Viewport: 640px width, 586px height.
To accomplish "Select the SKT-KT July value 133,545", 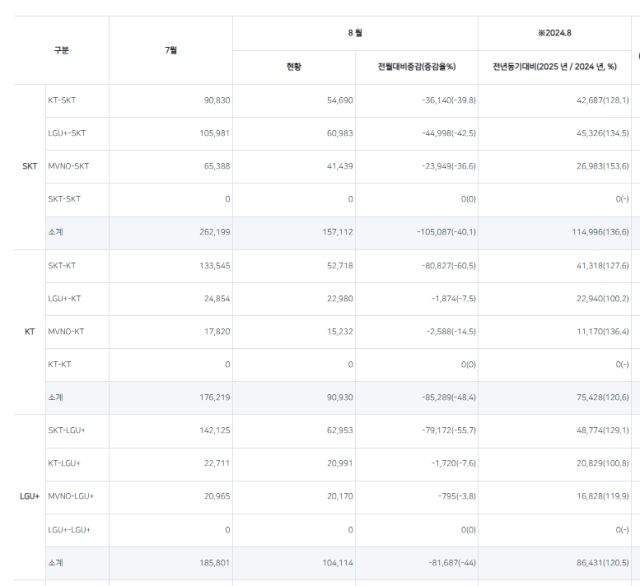I will (x=209, y=265).
